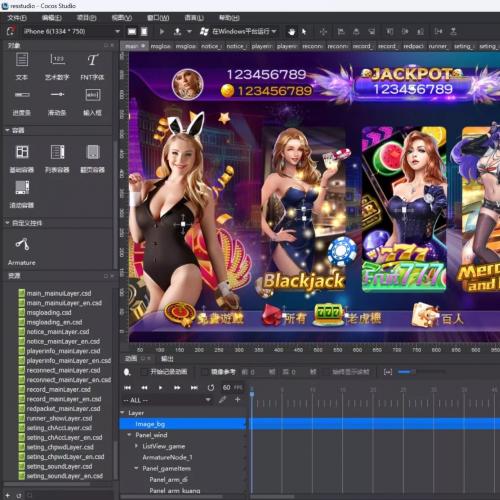Click the blue playhead timeline marker
This screenshot has width=500, height=500.
pos(252,393)
